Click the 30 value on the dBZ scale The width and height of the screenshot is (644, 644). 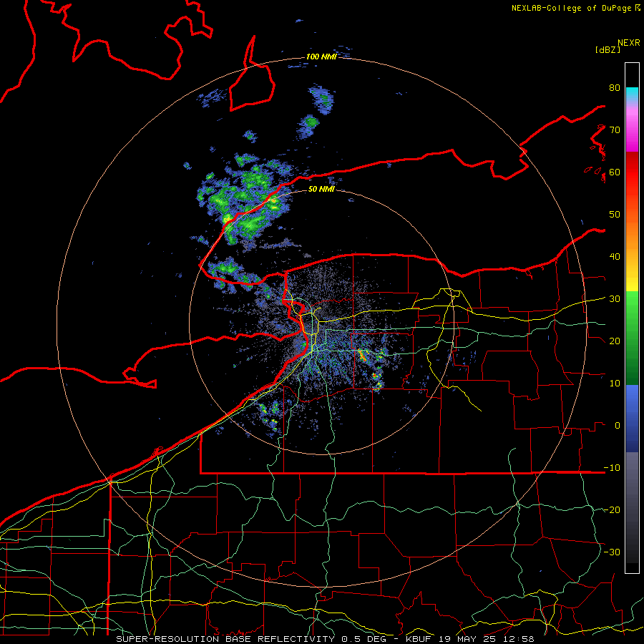pyautogui.click(x=615, y=299)
